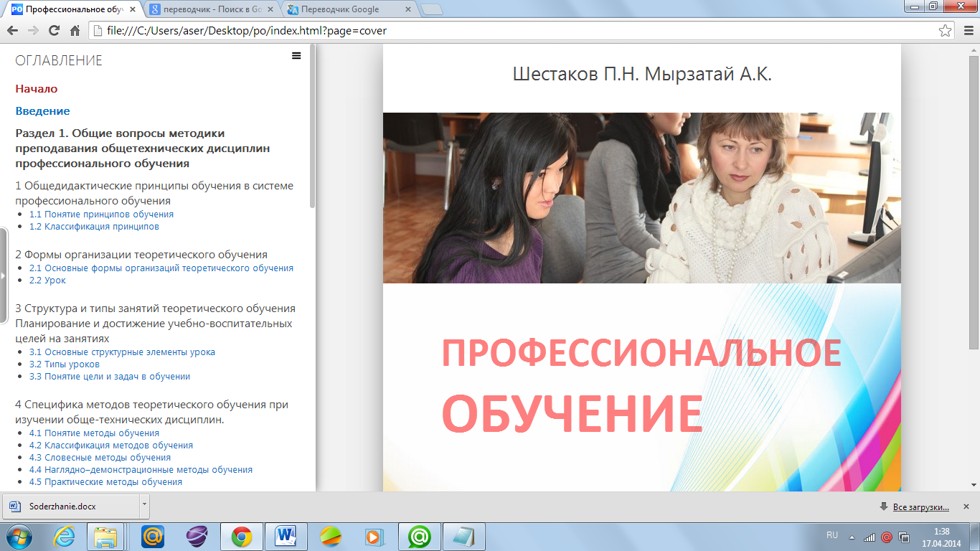
Task: Open the '3.2 Типы уроков' link
Action: (65, 364)
